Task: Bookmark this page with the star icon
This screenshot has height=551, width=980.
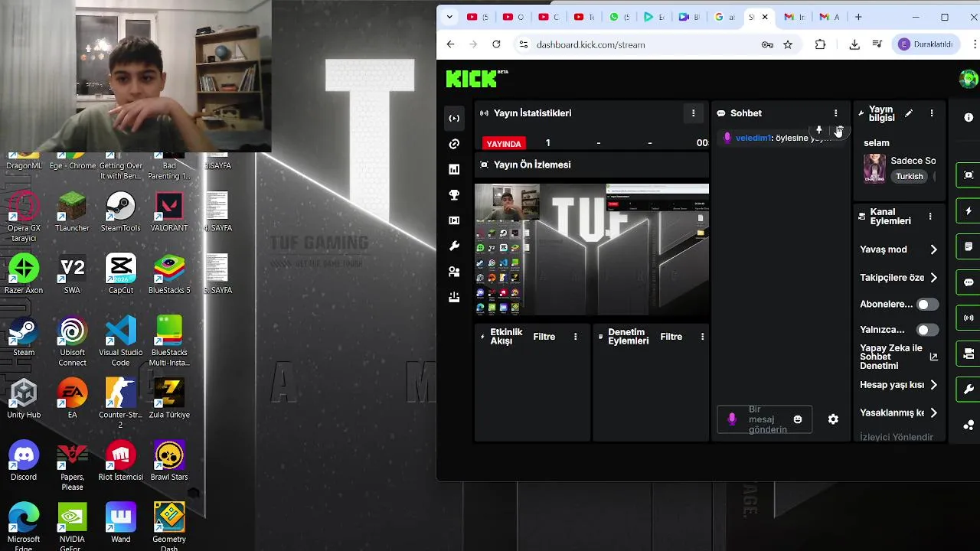Action: point(788,44)
